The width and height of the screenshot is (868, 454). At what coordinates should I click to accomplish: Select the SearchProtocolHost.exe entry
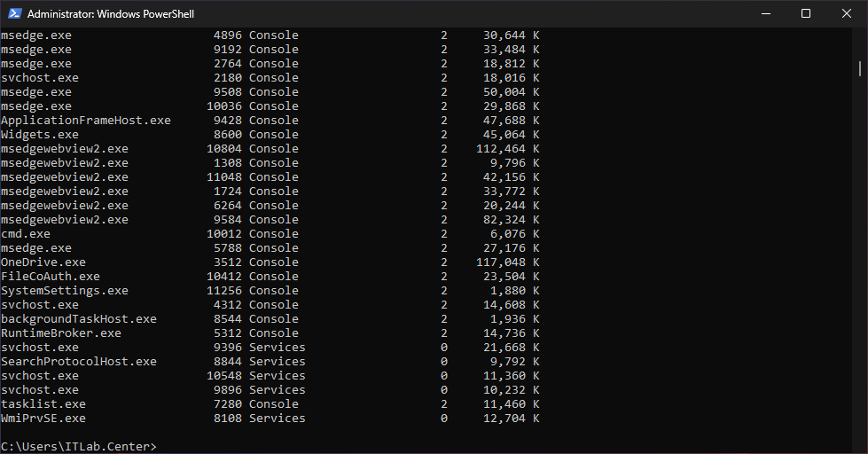[x=79, y=362]
